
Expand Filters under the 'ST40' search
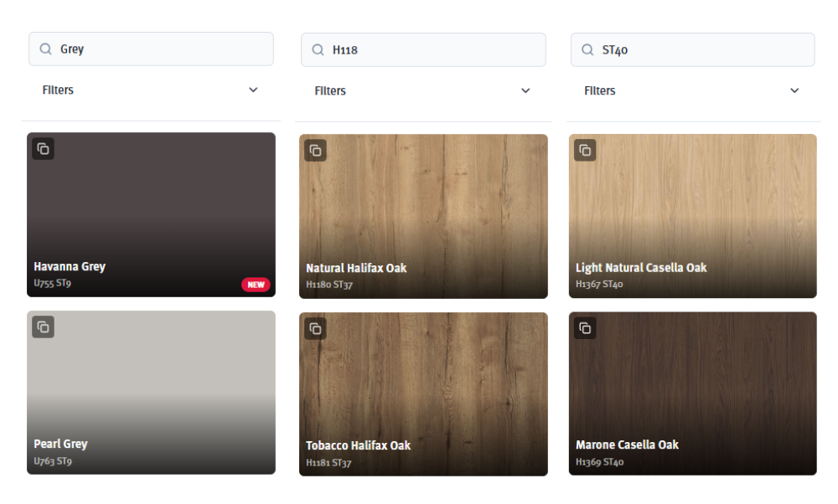click(693, 90)
